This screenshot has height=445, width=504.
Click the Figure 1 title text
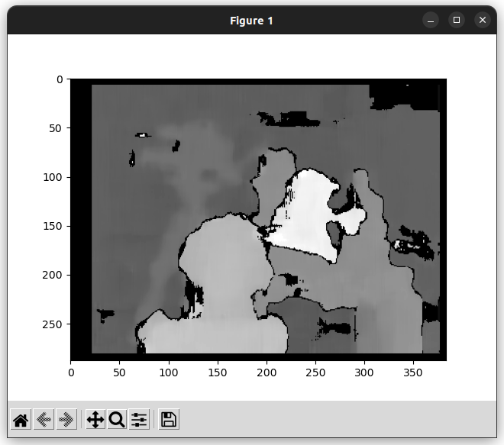click(x=252, y=21)
